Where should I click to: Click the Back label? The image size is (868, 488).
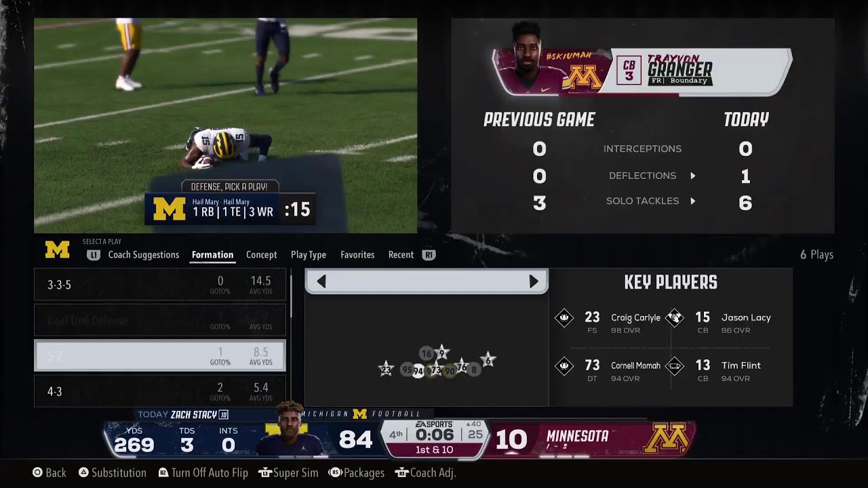pyautogui.click(x=56, y=472)
